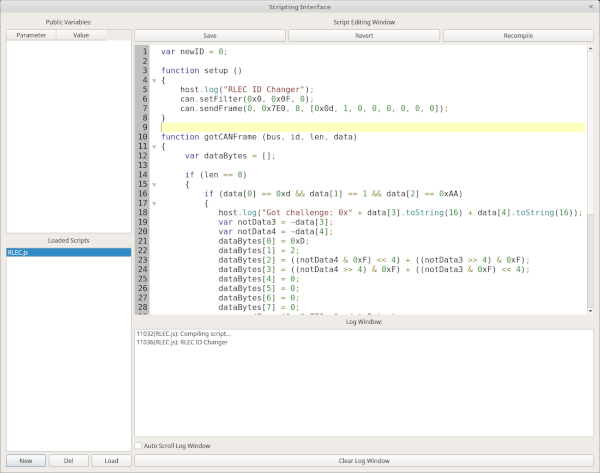Collapse the data[0] == 0xd if-block
The image size is (600, 473).
(153, 203)
